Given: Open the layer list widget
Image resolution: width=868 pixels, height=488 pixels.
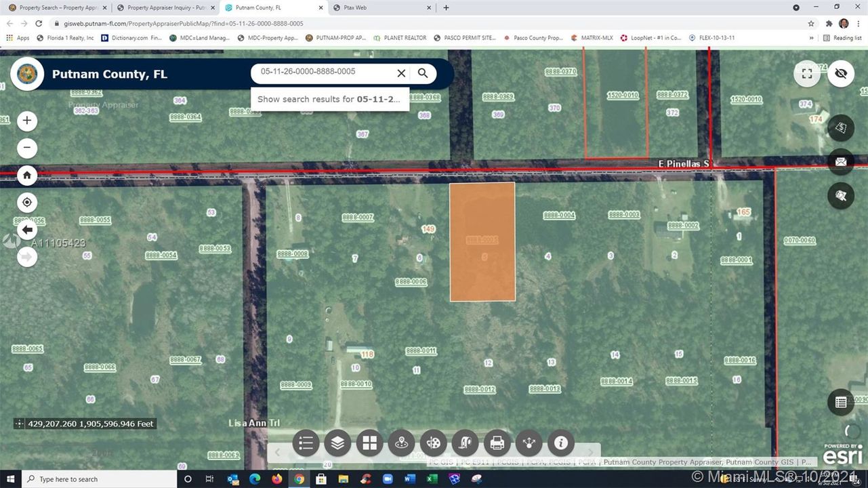Looking at the screenshot, I should 337,443.
